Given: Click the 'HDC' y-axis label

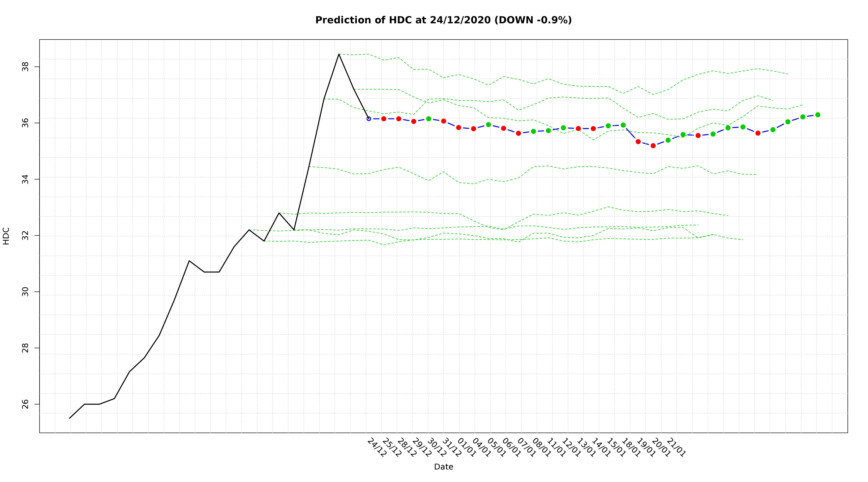Looking at the screenshot, I should point(6,236).
